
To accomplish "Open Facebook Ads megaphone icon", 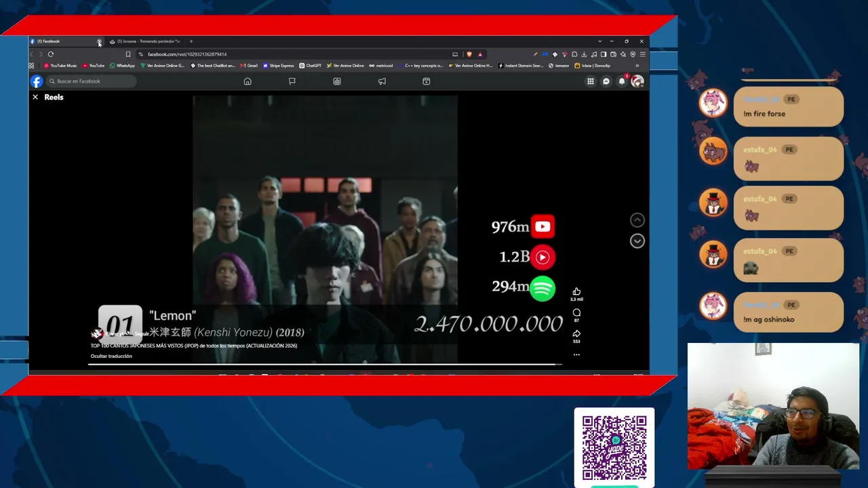I will pyautogui.click(x=382, y=81).
